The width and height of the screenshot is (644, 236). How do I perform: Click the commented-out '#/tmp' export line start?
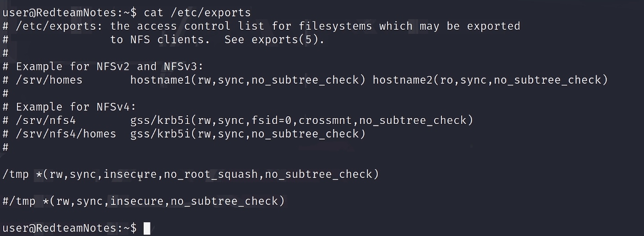19,201
